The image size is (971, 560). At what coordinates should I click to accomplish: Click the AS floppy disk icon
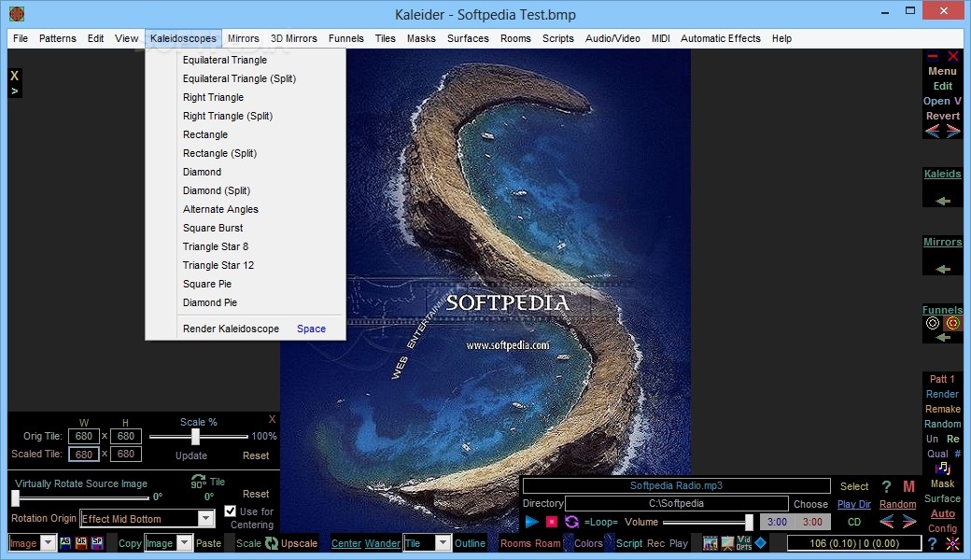tap(65, 542)
